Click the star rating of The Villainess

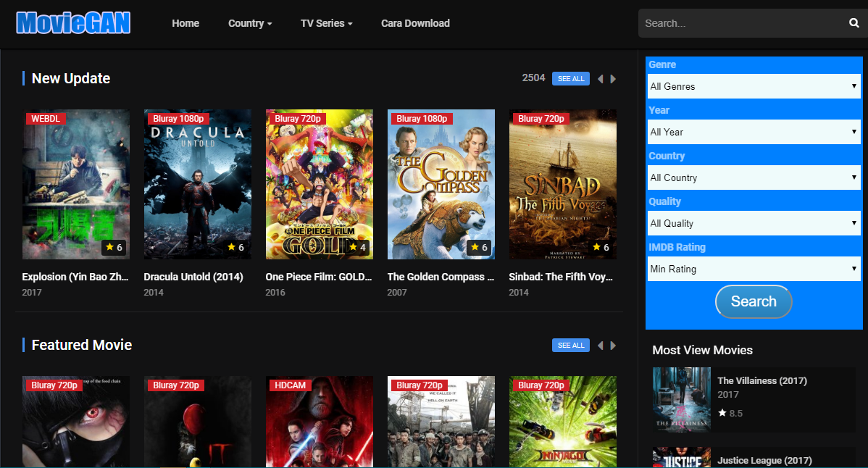click(x=730, y=413)
